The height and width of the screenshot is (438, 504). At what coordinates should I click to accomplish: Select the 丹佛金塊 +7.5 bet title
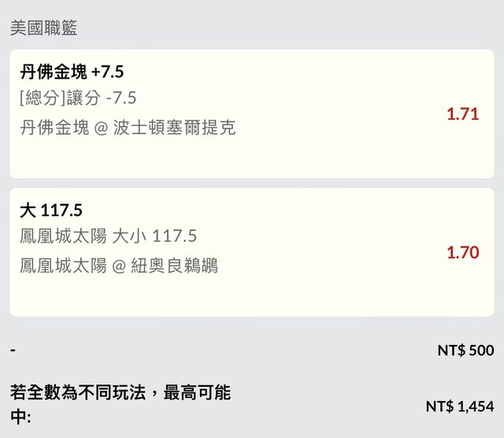pyautogui.click(x=72, y=72)
